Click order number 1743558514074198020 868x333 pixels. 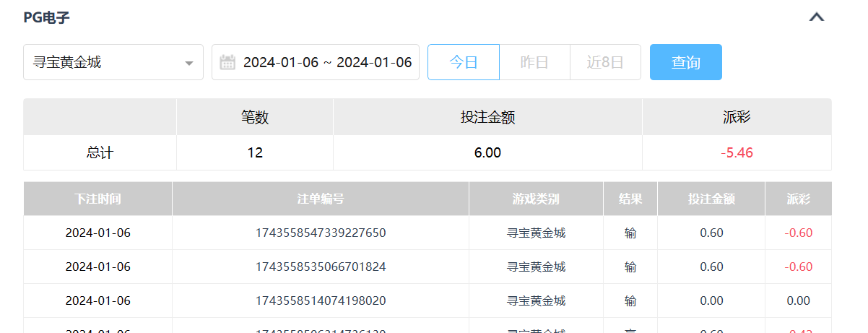pyautogui.click(x=321, y=300)
